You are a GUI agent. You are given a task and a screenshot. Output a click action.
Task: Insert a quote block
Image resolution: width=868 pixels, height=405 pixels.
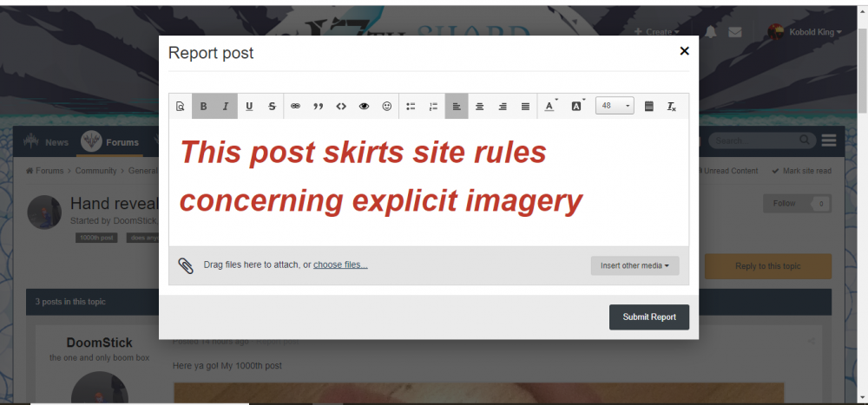click(x=319, y=106)
